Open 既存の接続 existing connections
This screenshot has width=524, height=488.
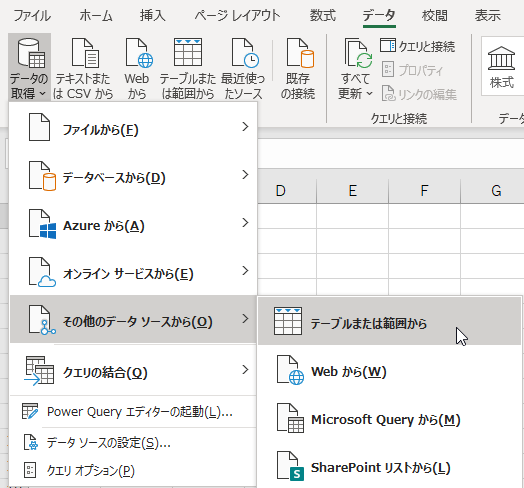click(298, 68)
